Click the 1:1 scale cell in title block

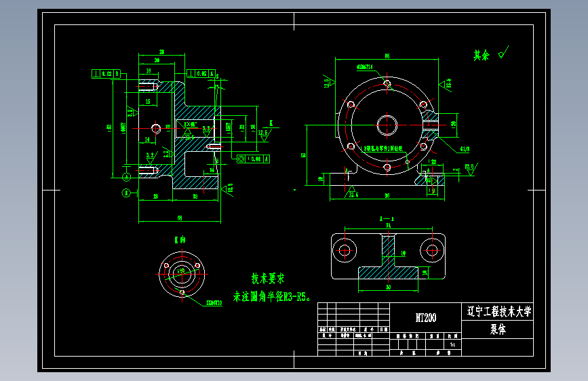[452, 344]
